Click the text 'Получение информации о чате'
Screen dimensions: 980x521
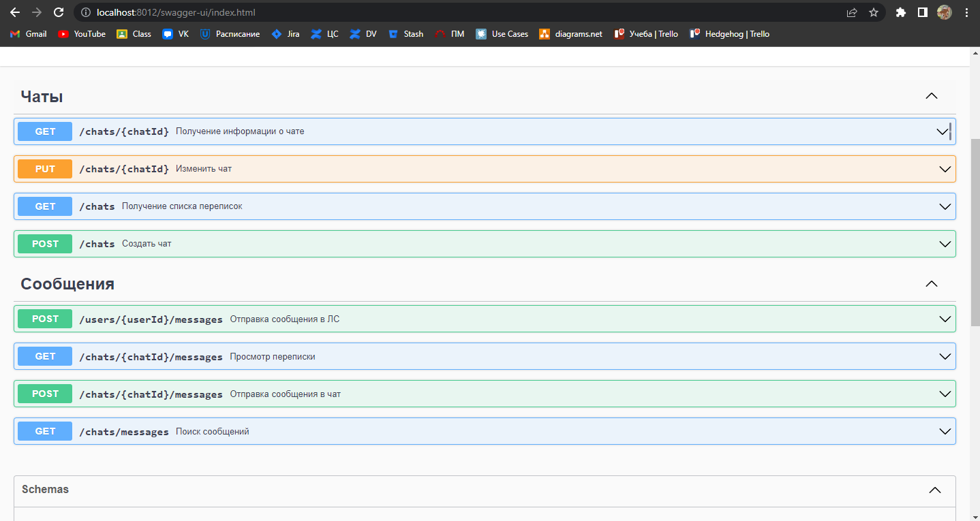tap(240, 131)
